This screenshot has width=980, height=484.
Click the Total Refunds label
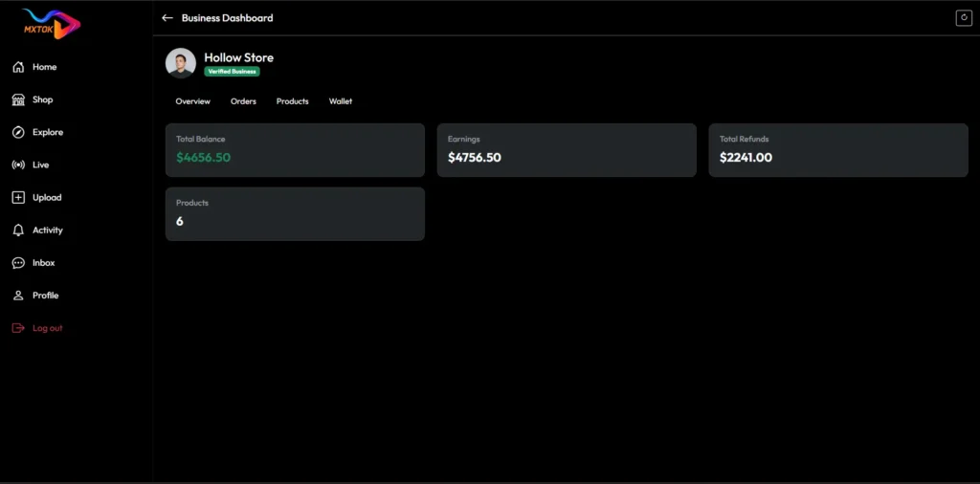click(744, 140)
